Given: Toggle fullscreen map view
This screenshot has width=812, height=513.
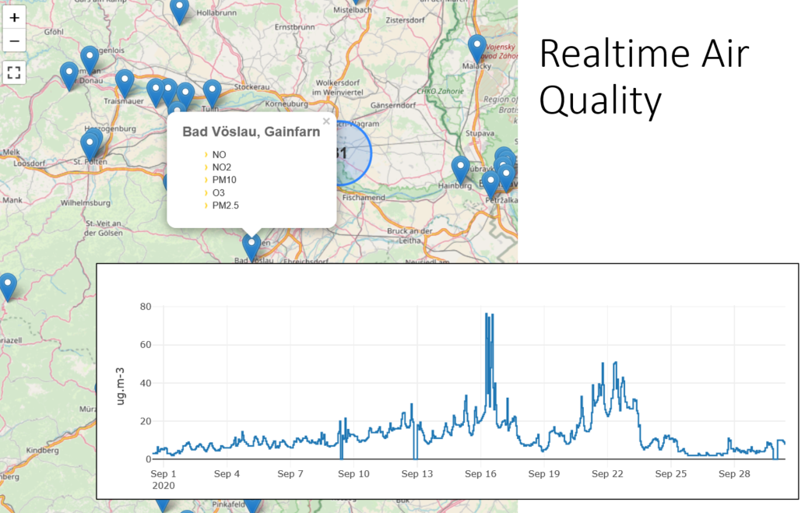Looking at the screenshot, I should pyautogui.click(x=14, y=72).
